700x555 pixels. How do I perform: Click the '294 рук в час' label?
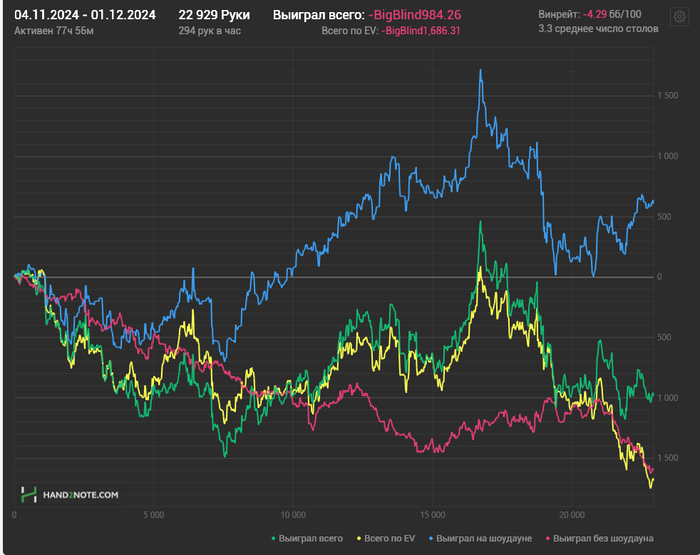(x=210, y=31)
